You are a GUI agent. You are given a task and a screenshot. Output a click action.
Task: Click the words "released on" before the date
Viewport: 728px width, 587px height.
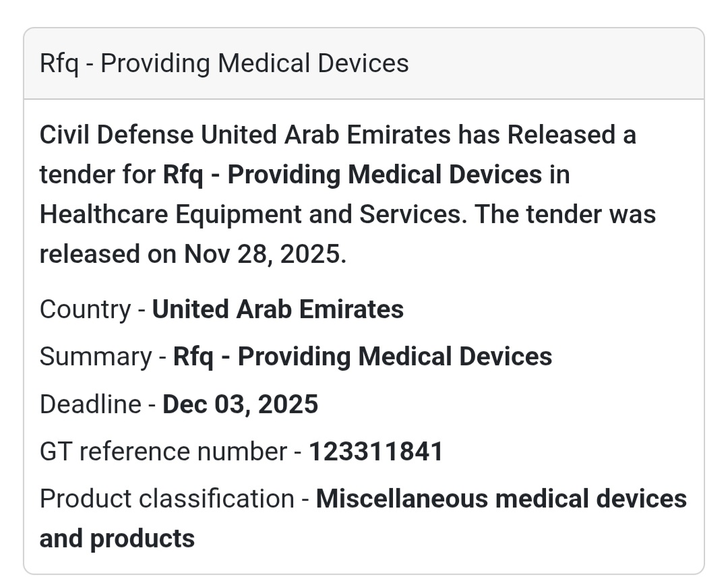coord(108,254)
